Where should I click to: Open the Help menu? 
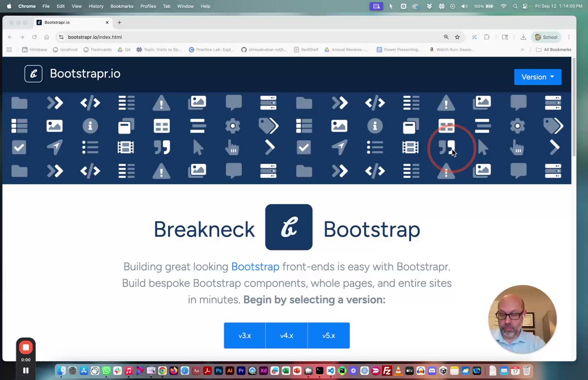[x=205, y=6]
